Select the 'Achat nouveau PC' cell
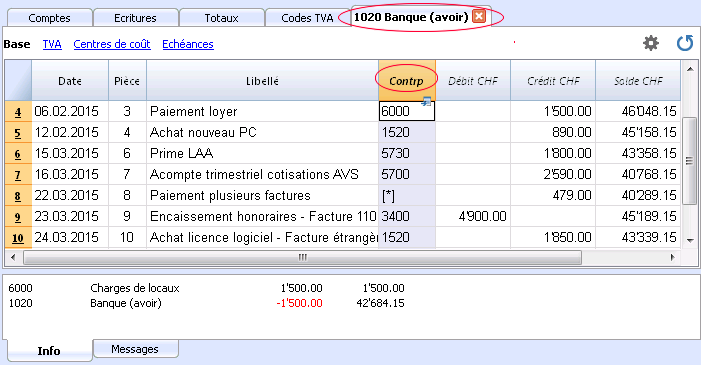701x365 pixels. pyautogui.click(x=262, y=132)
